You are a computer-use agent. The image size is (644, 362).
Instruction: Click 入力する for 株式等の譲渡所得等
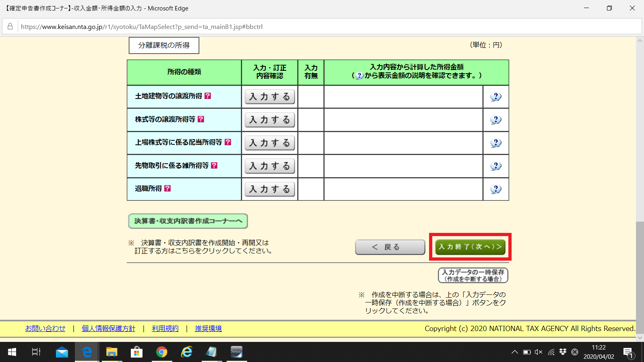[x=269, y=119]
